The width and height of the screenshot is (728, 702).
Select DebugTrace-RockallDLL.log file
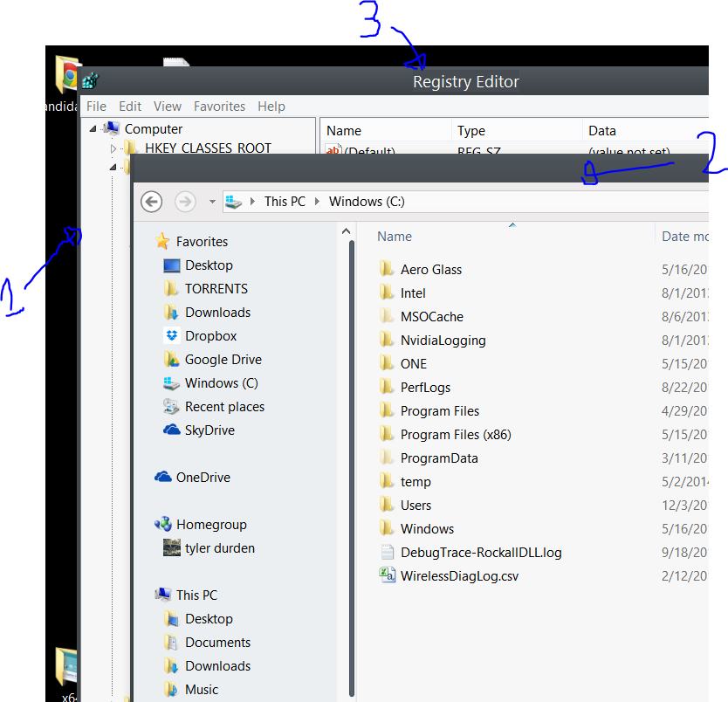point(481,553)
